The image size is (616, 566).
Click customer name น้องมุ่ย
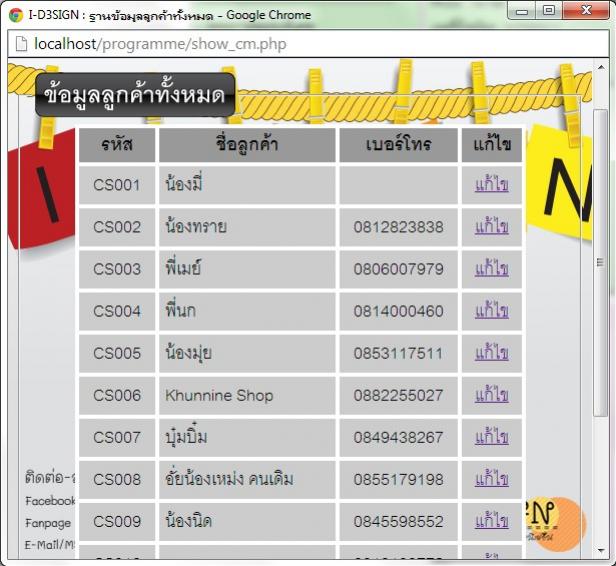click(x=189, y=353)
